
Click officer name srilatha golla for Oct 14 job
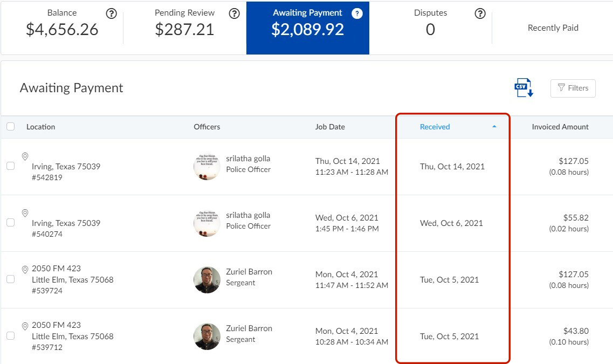(248, 159)
